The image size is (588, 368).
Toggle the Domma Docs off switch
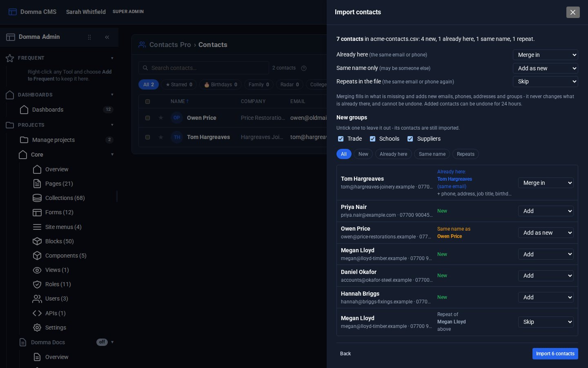click(x=102, y=342)
